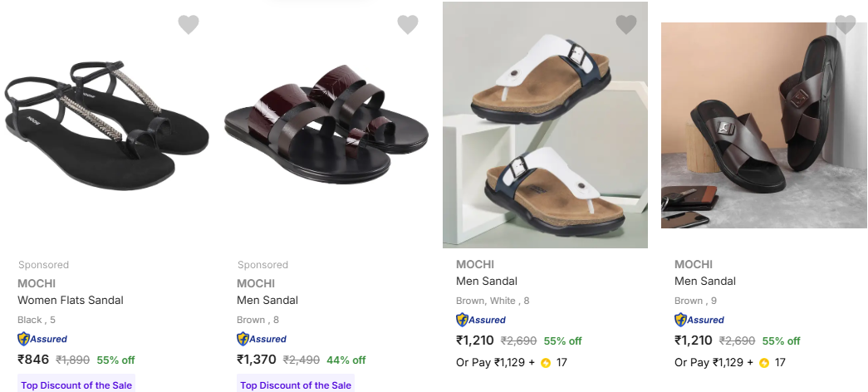
Task: Click Top Discount tag below ₹1,370 price
Action: pos(296,385)
